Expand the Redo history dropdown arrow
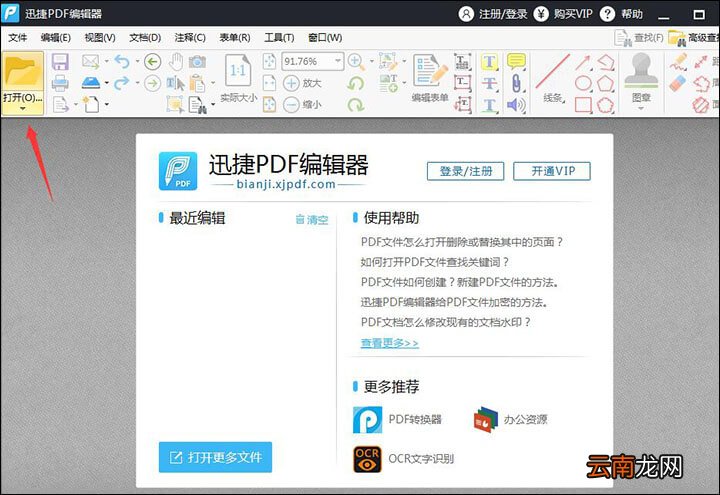Viewport: 720px width, 495px height. 137,83
